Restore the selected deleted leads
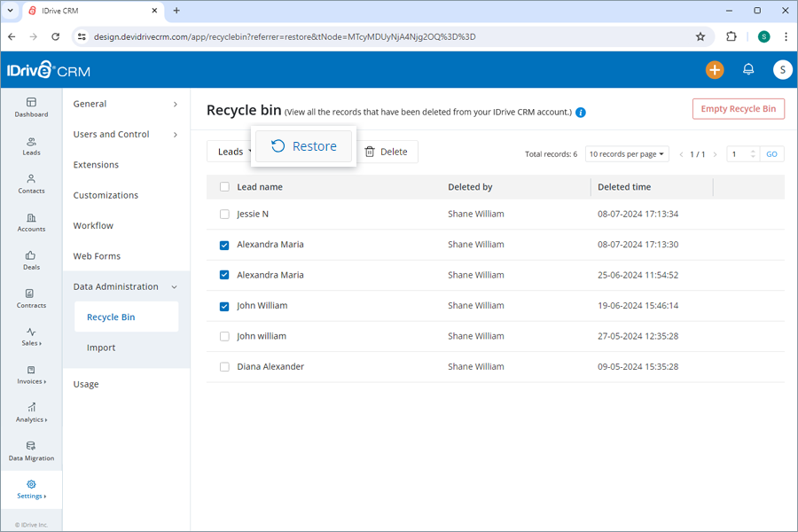The height and width of the screenshot is (532, 798). (x=304, y=145)
